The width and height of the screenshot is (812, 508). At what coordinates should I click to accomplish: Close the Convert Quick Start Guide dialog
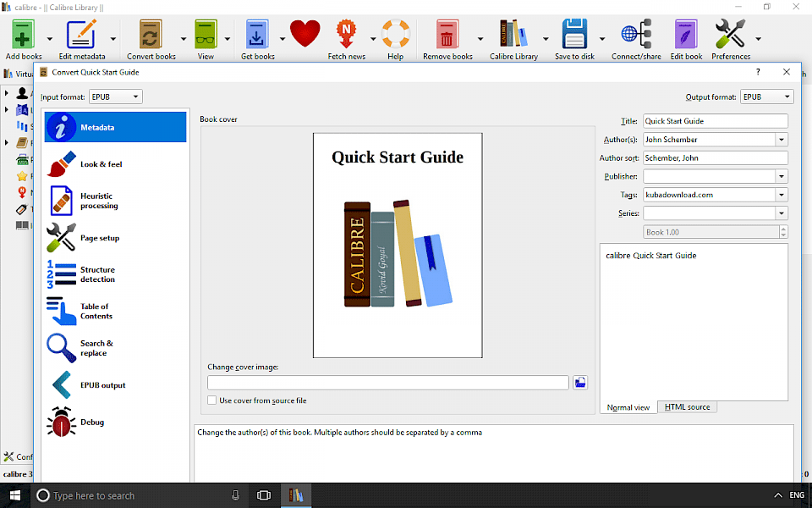(786, 72)
